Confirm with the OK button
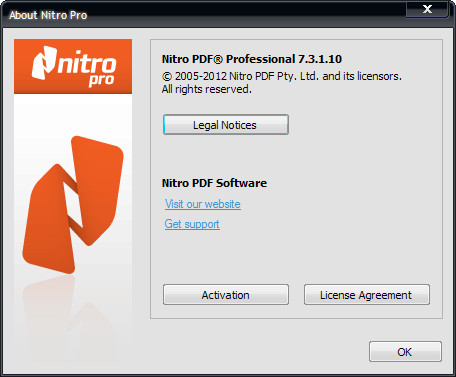Image resolution: width=456 pixels, height=377 pixels. pyautogui.click(x=405, y=352)
